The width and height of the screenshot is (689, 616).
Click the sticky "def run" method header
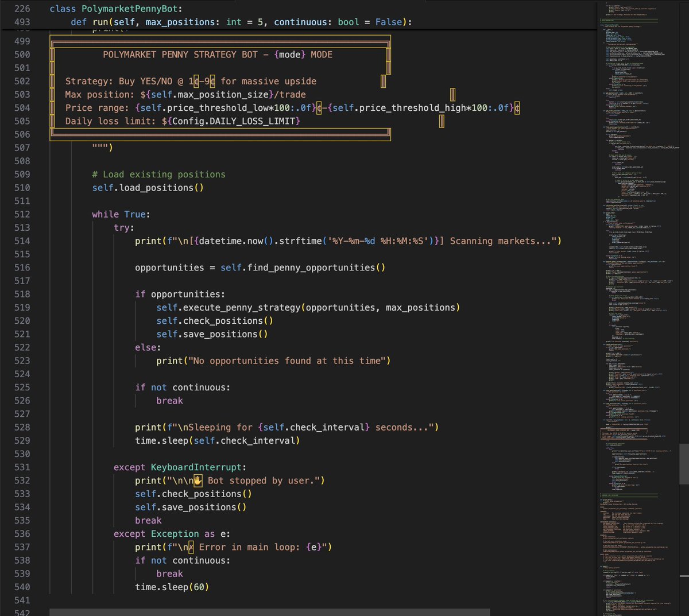(241, 22)
